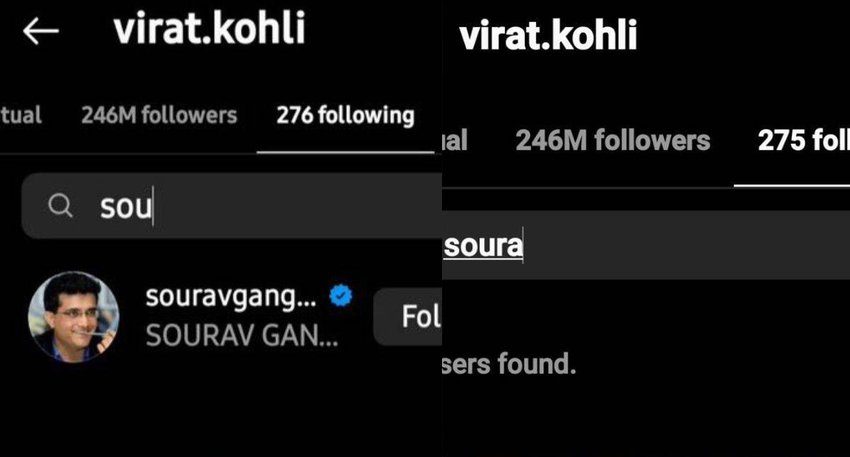Open Sourav Ganguly's profile picture

(x=74, y=317)
